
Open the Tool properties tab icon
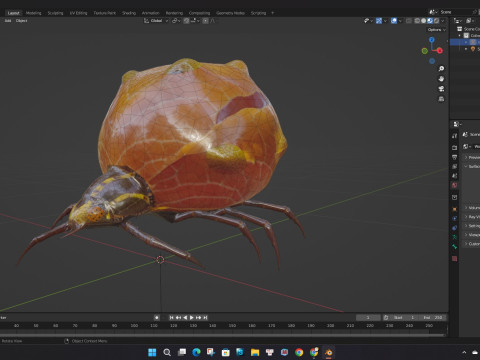click(455, 136)
